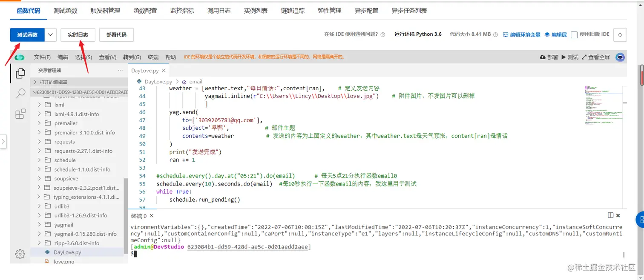Open 编辑环境变量 link
Image resolution: width=644 pixels, height=280 pixels.
[x=522, y=35]
